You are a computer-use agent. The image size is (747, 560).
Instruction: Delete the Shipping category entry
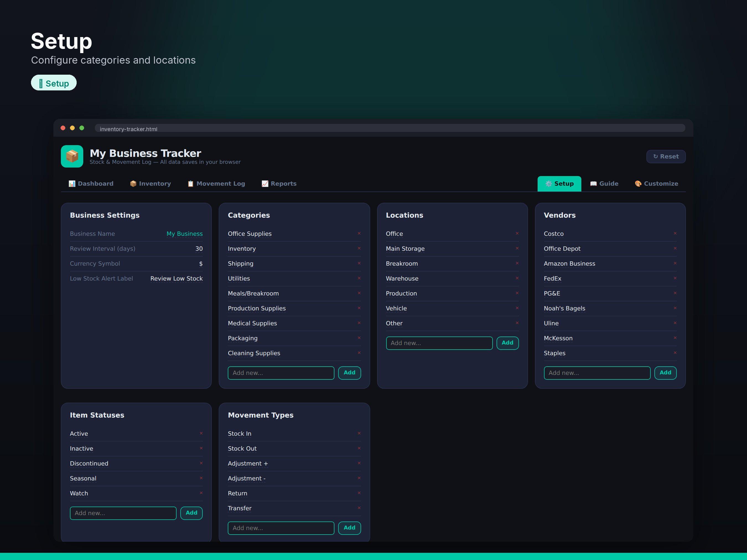click(359, 263)
